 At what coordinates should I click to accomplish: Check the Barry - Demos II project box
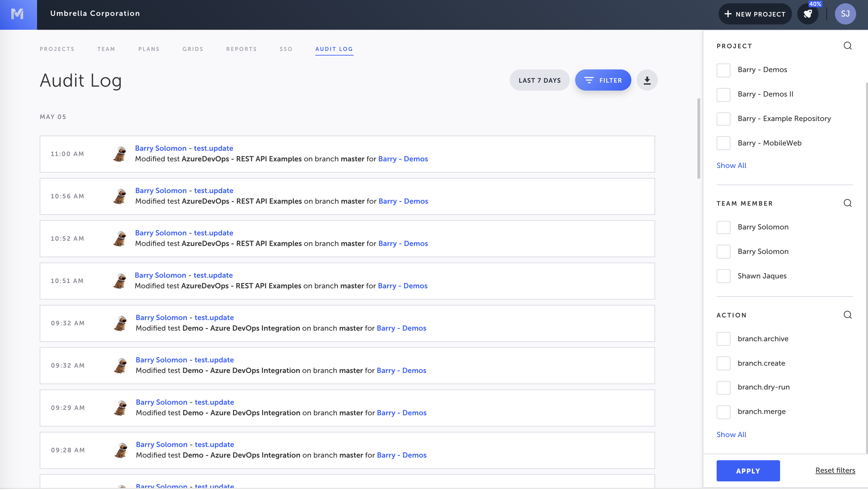coord(723,95)
